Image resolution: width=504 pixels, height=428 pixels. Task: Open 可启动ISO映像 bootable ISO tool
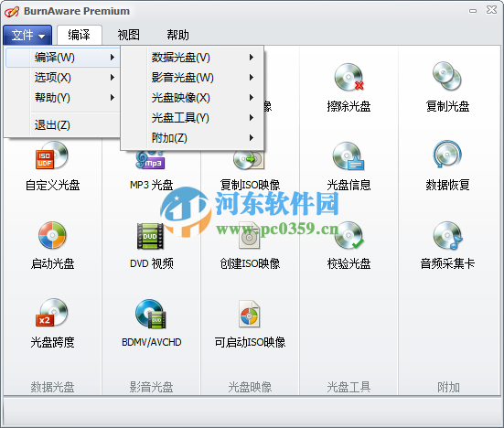click(250, 324)
